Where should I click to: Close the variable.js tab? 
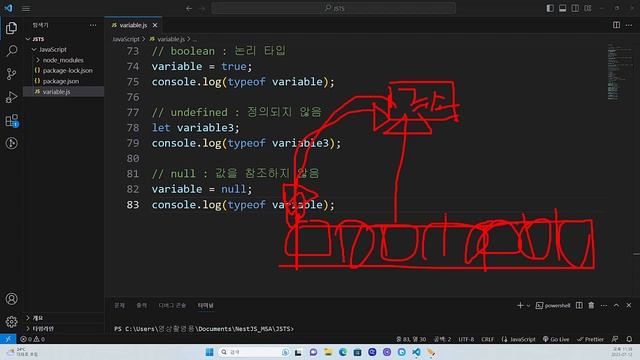(x=155, y=25)
